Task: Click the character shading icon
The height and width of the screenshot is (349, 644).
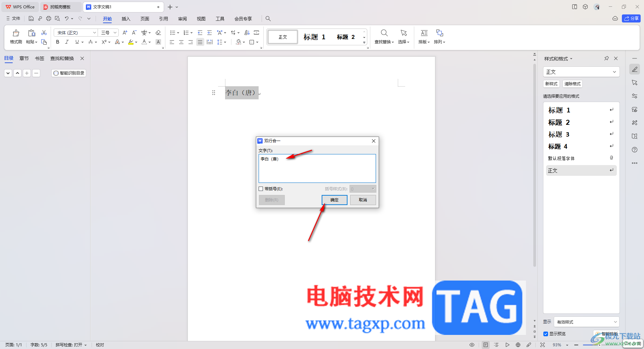Action: click(158, 42)
